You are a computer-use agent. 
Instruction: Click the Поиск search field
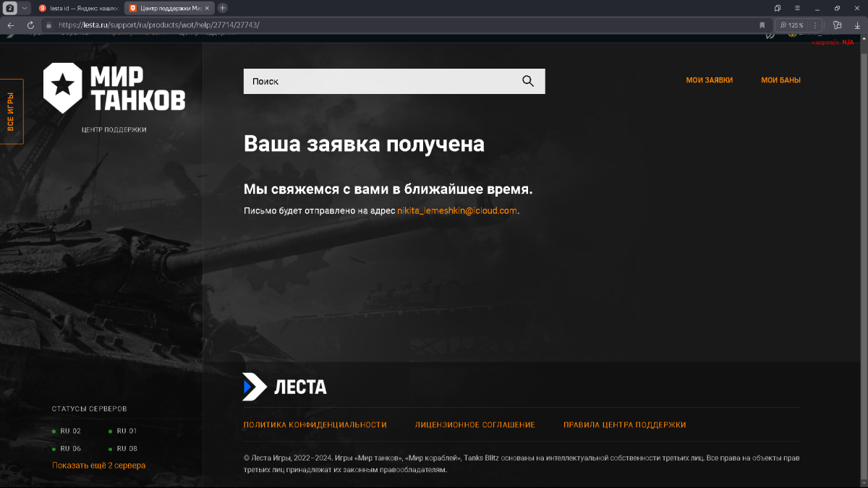coord(394,81)
